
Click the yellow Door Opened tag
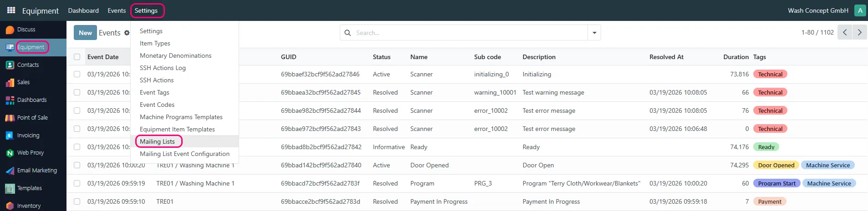click(776, 165)
